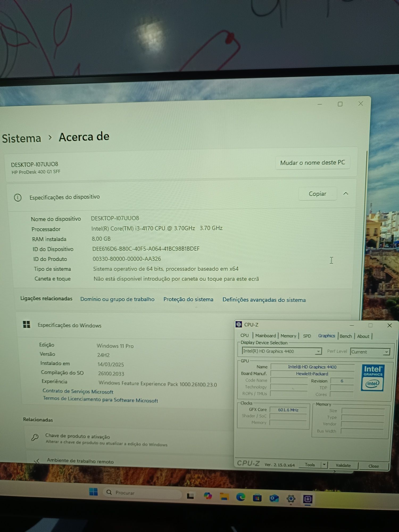Click the HP ProDesk 400 G1 SFF text

pos(36,172)
